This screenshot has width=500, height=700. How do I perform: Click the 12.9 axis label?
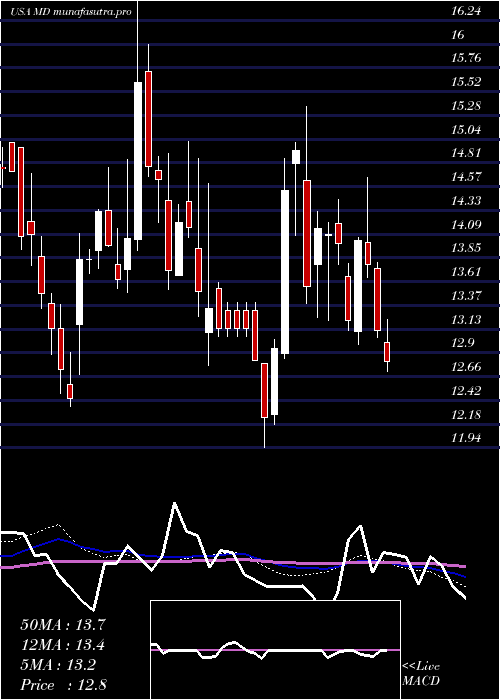[x=462, y=343]
